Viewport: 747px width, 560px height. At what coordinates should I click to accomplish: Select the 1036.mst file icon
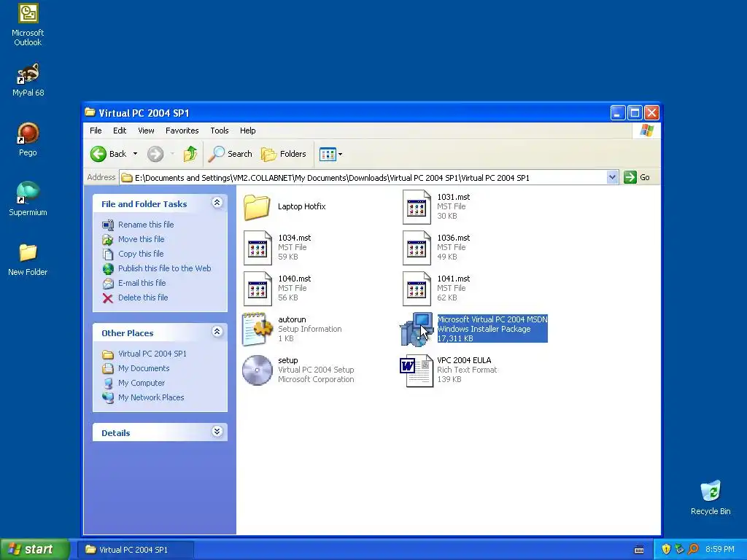[x=417, y=248]
